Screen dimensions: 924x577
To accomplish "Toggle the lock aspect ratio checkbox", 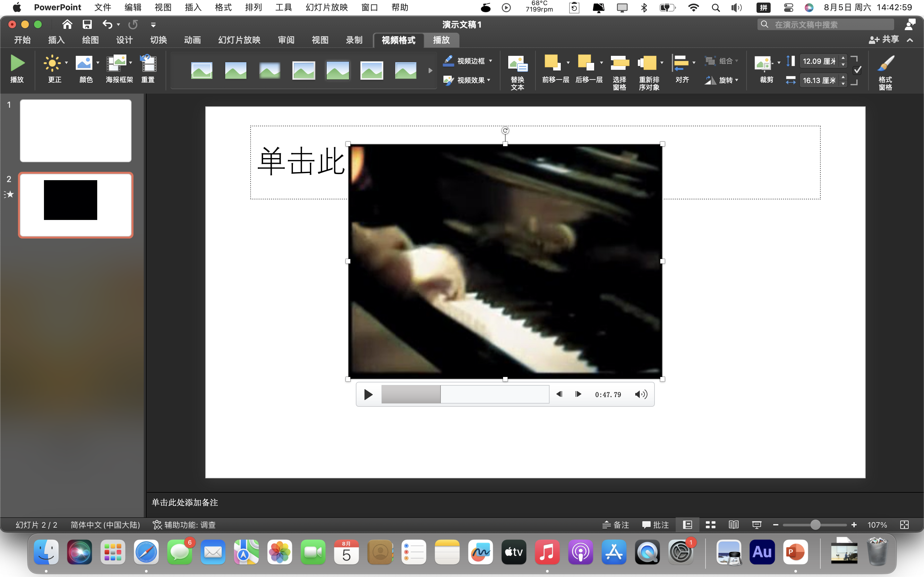I will tap(857, 70).
